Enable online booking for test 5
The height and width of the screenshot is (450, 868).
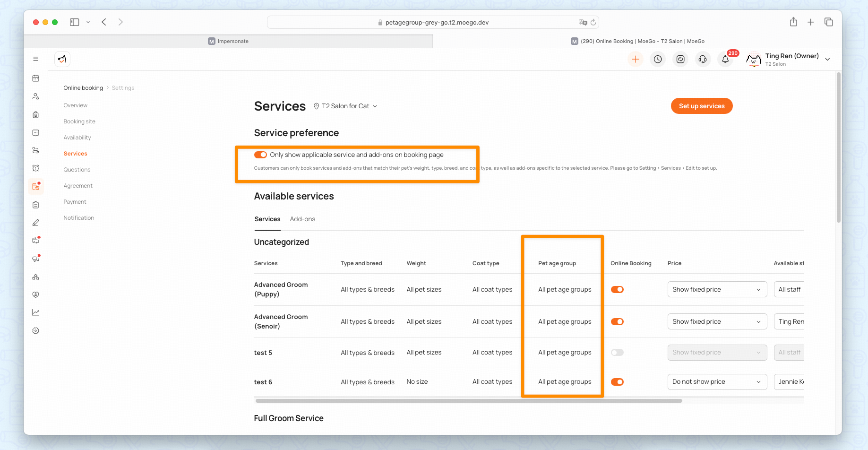click(617, 353)
